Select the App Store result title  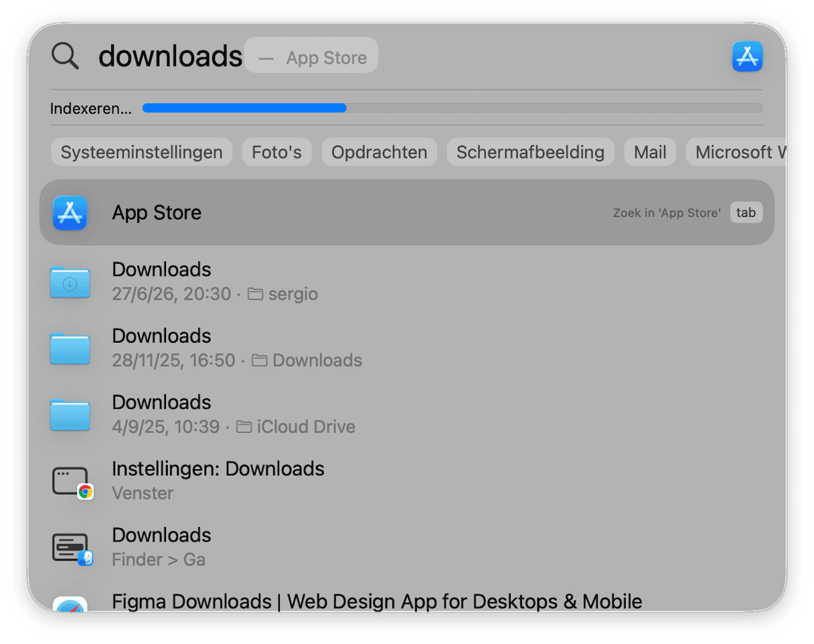(157, 213)
